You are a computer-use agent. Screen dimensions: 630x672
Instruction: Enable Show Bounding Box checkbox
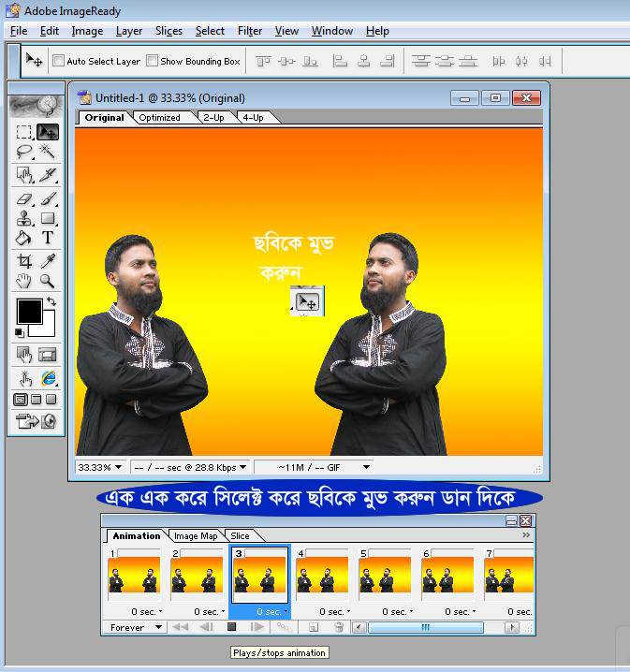pos(152,61)
